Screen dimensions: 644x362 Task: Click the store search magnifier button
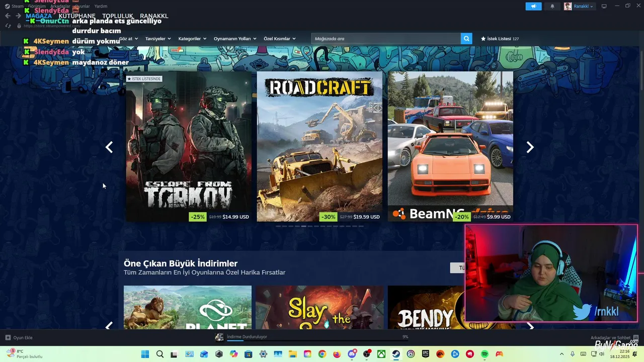click(x=466, y=39)
